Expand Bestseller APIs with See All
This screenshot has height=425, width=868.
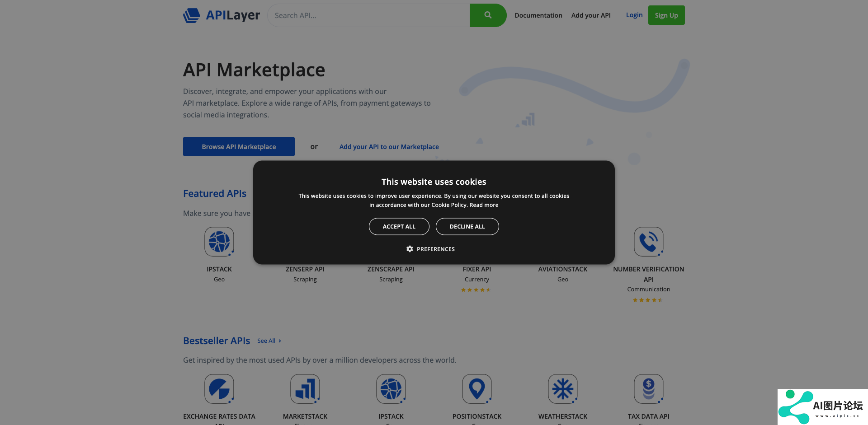(269, 341)
